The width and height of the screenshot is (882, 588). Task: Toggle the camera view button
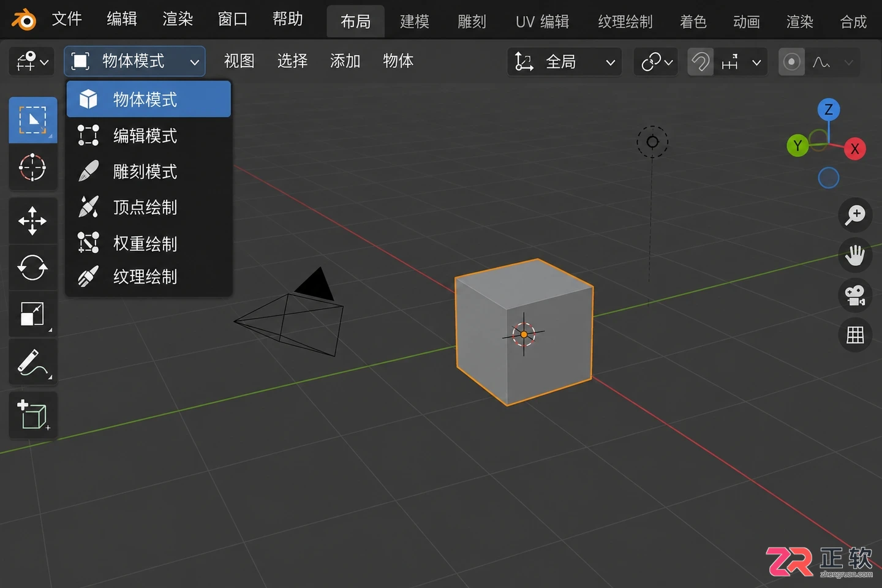coord(855,295)
